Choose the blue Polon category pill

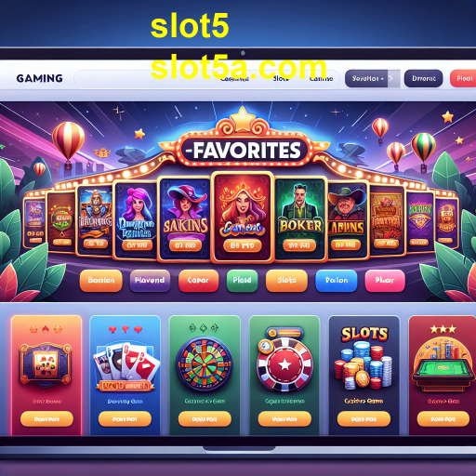click(337, 281)
